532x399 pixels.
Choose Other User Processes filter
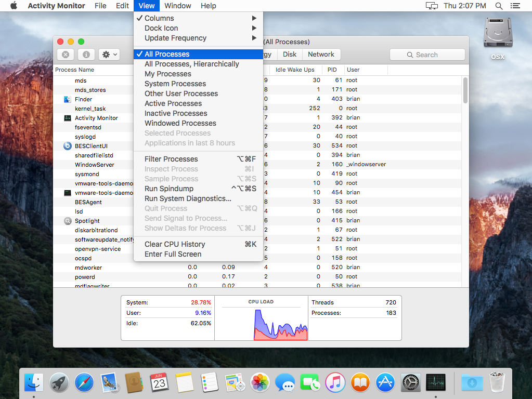(x=199, y=94)
